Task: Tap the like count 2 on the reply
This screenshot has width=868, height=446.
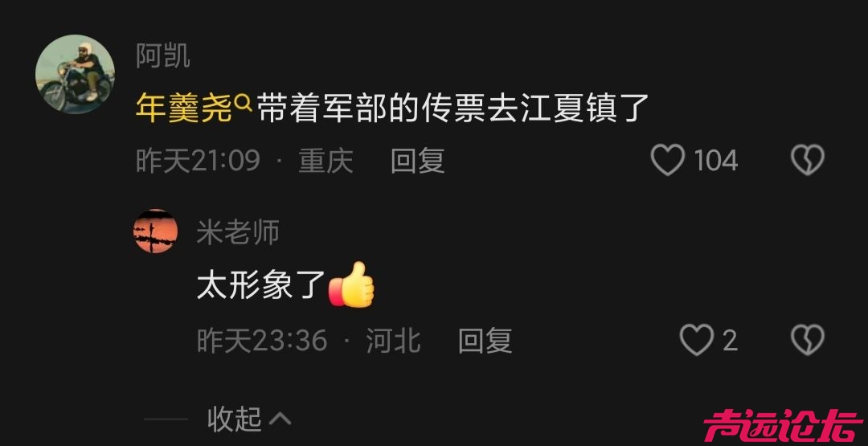Action: pos(730,340)
